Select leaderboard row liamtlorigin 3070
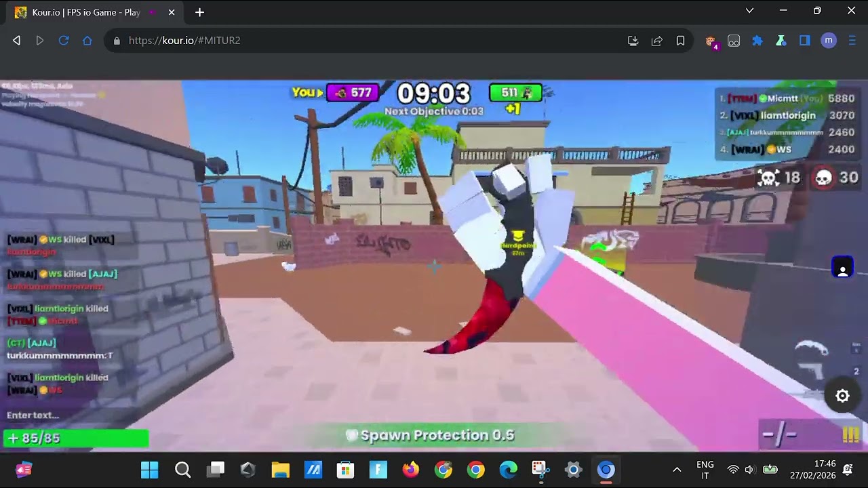 (x=787, y=115)
